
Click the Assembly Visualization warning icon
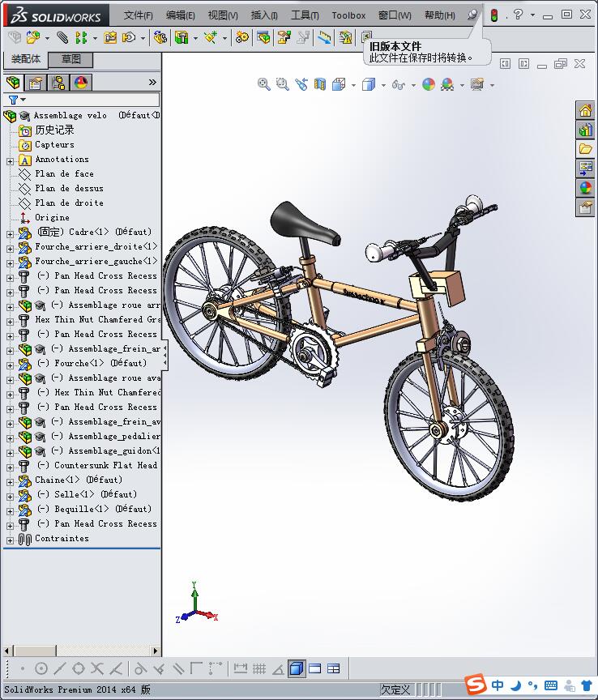click(x=345, y=37)
